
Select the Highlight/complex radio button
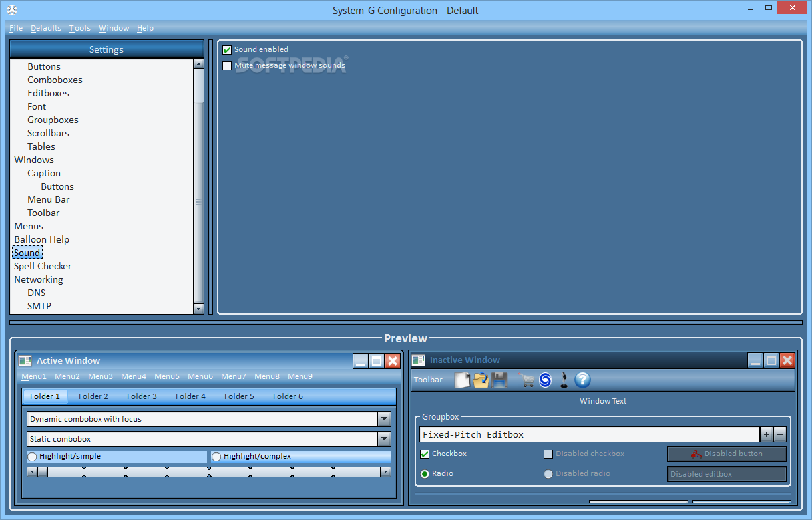pyautogui.click(x=216, y=457)
